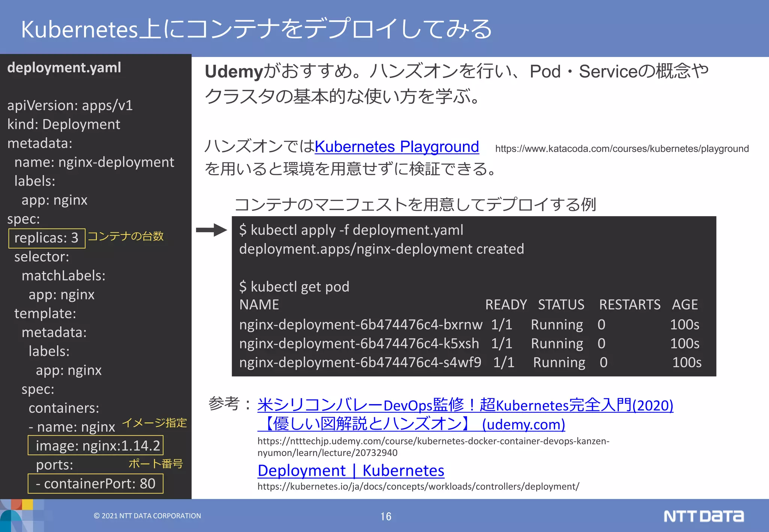Click the slide title Kubernetes上にコンテナをデプロイしてみる
Viewport: 769px width, 532px height.
[x=256, y=29]
